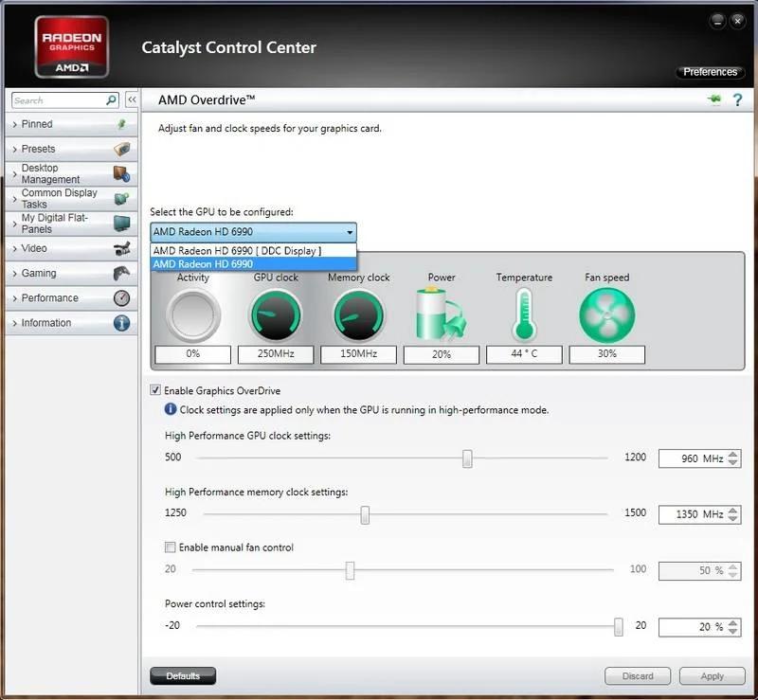The height and width of the screenshot is (700, 758).
Task: Click the memory clock 1350 MHz field
Action: coord(692,514)
